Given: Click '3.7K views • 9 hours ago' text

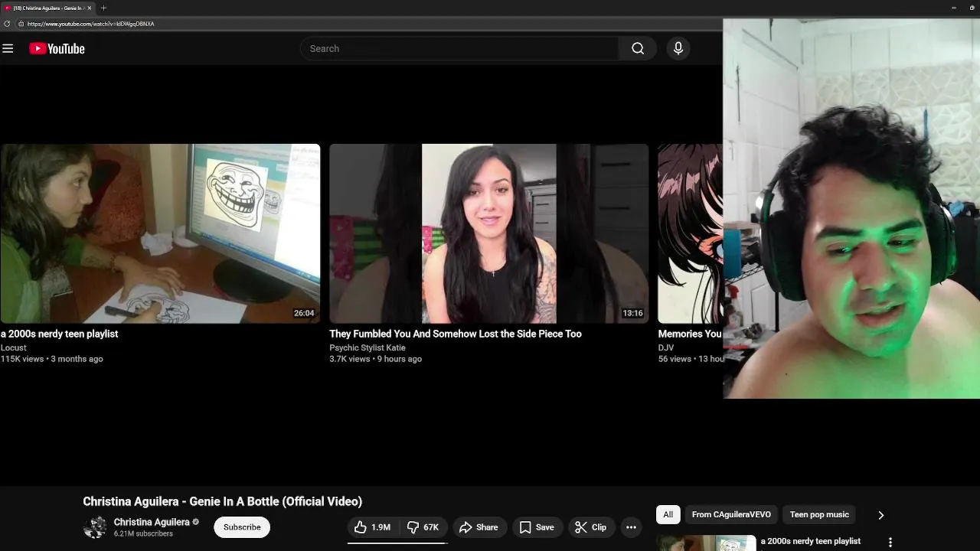Looking at the screenshot, I should pos(375,359).
